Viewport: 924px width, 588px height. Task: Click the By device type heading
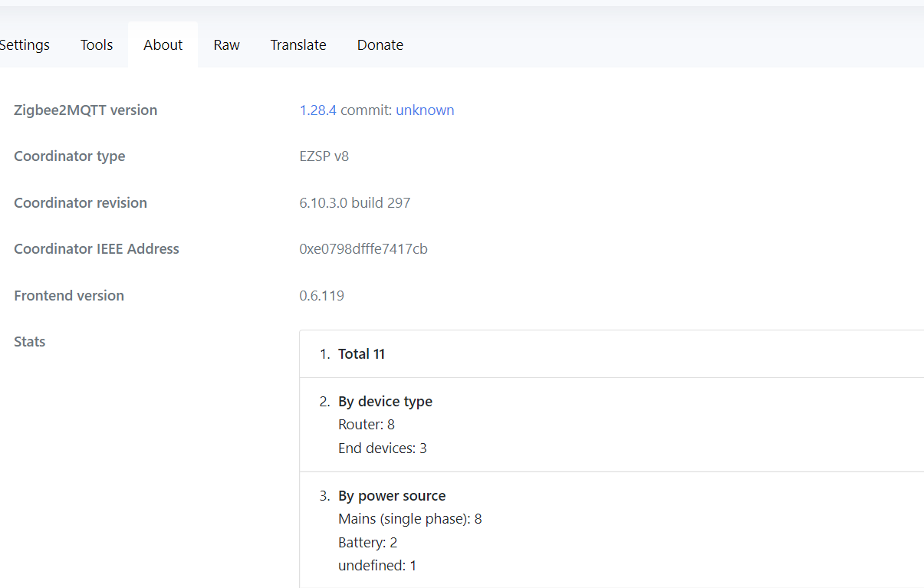pos(385,401)
